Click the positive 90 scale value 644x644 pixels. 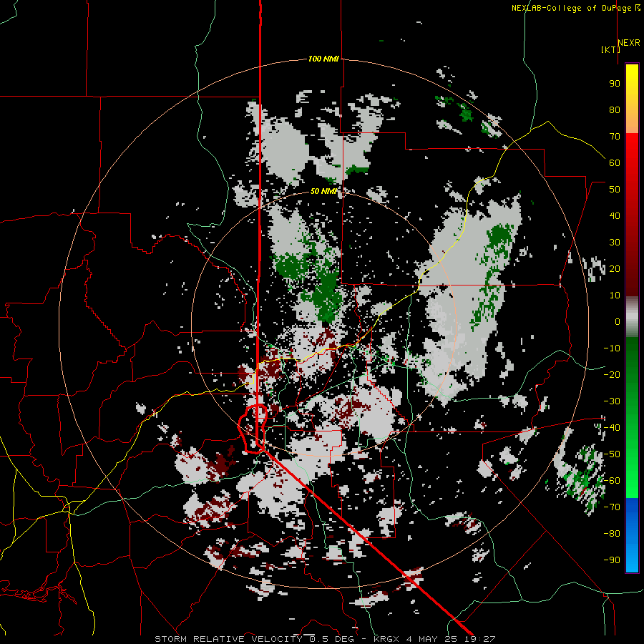tap(615, 84)
